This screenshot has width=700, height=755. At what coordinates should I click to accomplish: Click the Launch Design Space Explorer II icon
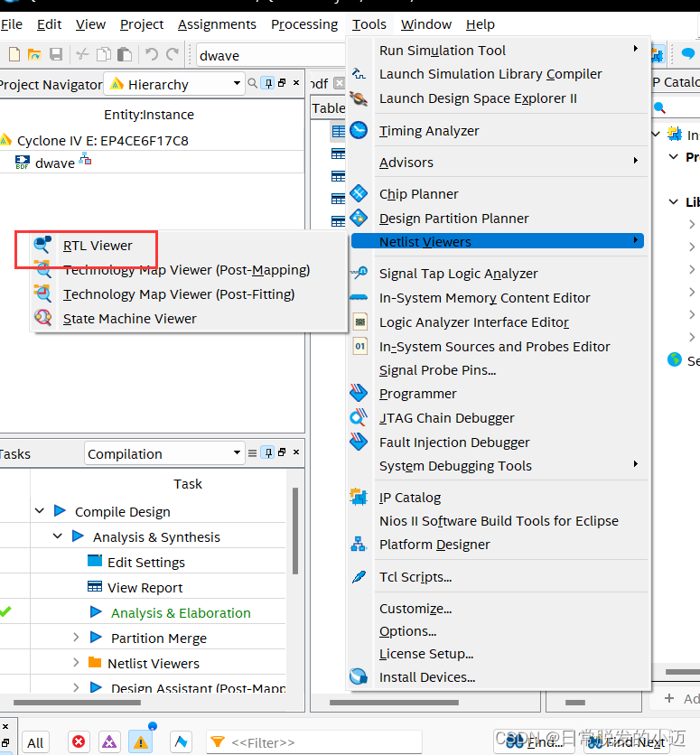[x=359, y=98]
